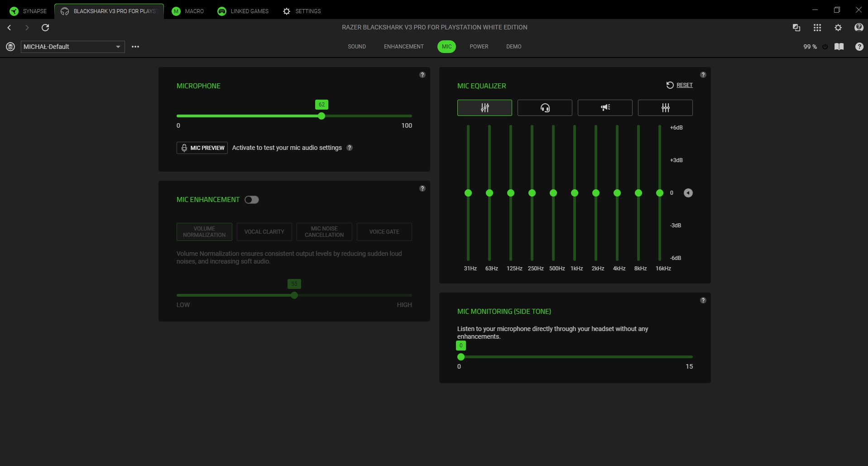Click the microphone volume slider handle
The image size is (868, 466).
(321, 116)
